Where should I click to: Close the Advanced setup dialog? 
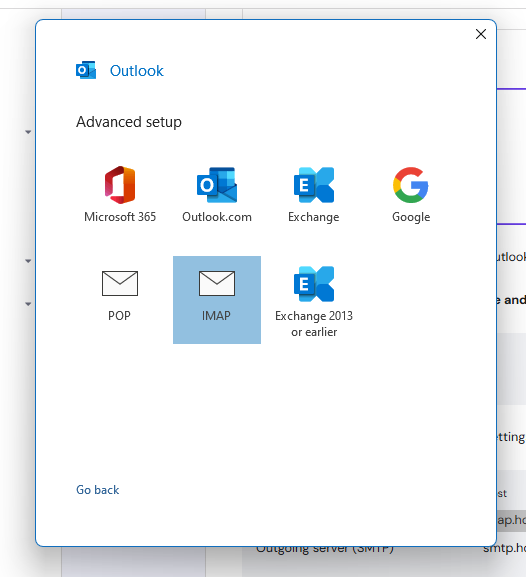pyautogui.click(x=481, y=34)
